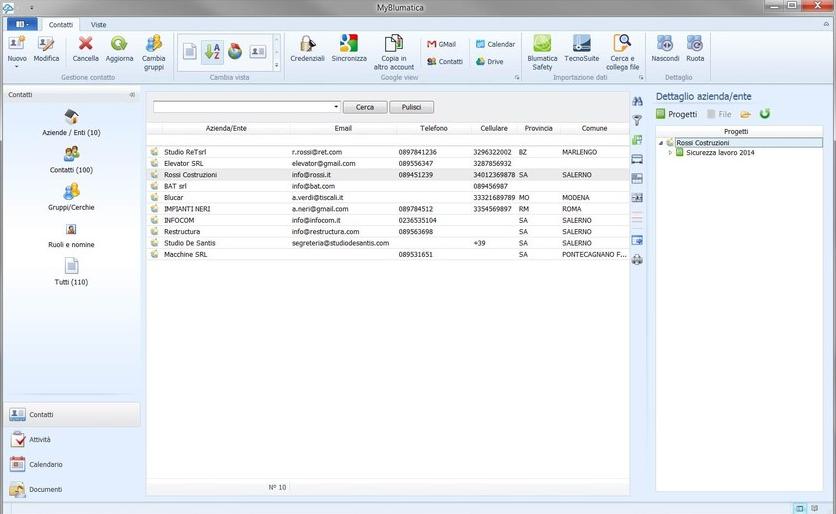Expand the Sicurezza lavoro 2014 node
836x514 pixels.
(x=670, y=153)
